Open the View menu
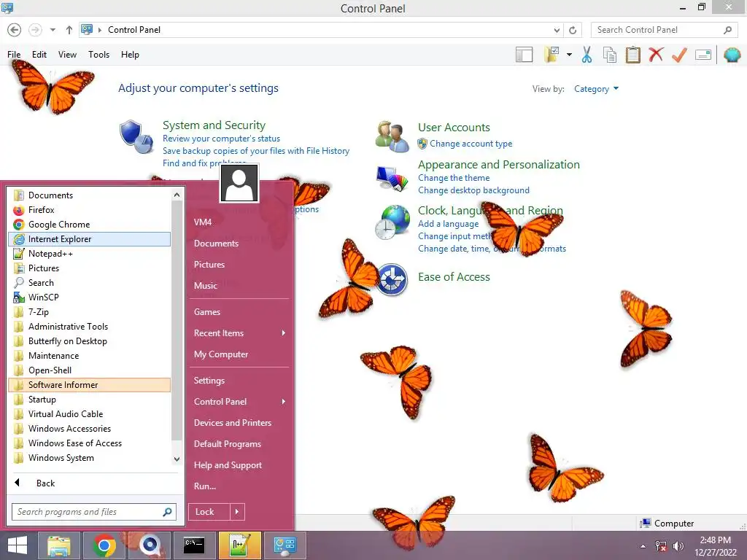 [67, 54]
